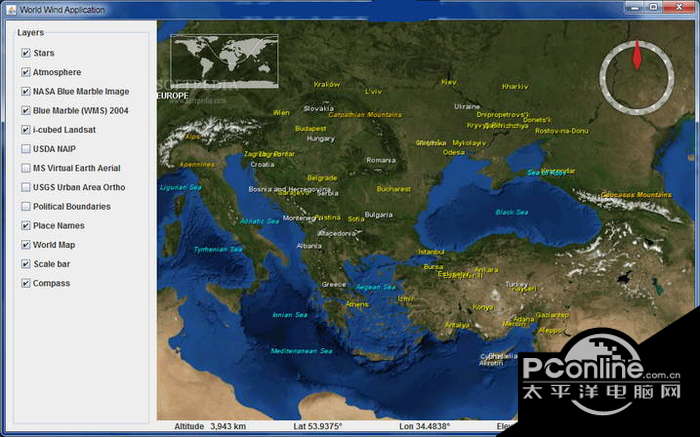This screenshot has width=700, height=437.
Task: Click the Carpathian Mountains label
Action: click(x=365, y=115)
